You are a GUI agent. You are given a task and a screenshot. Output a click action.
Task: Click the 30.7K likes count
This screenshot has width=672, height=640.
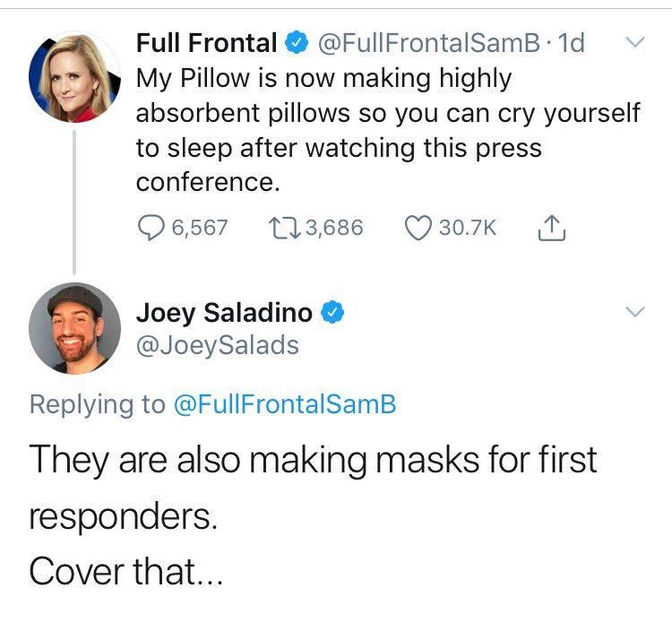tap(467, 228)
